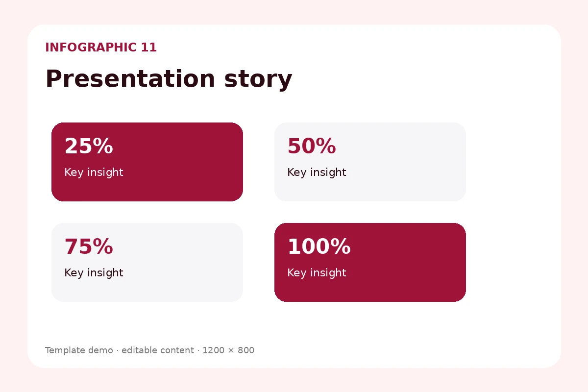Screen dimensions: 588x392
Task: Select the 50% card
Action: 370,162
